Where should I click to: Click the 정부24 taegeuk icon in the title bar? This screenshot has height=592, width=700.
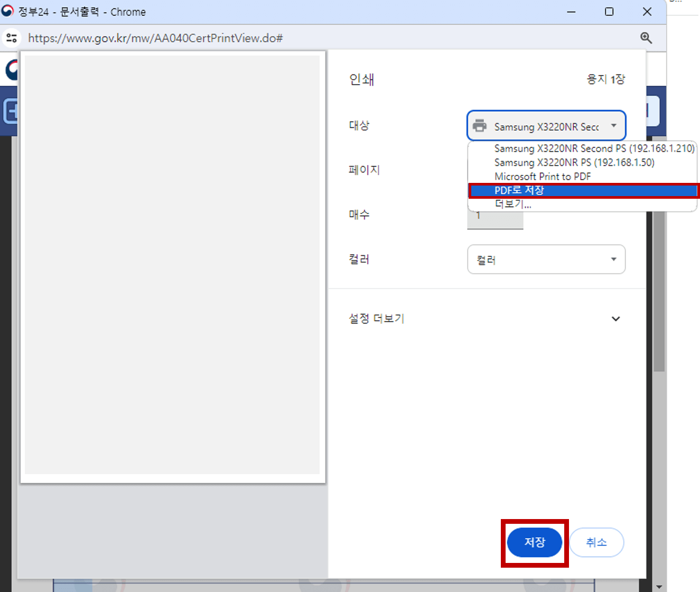[7, 11]
